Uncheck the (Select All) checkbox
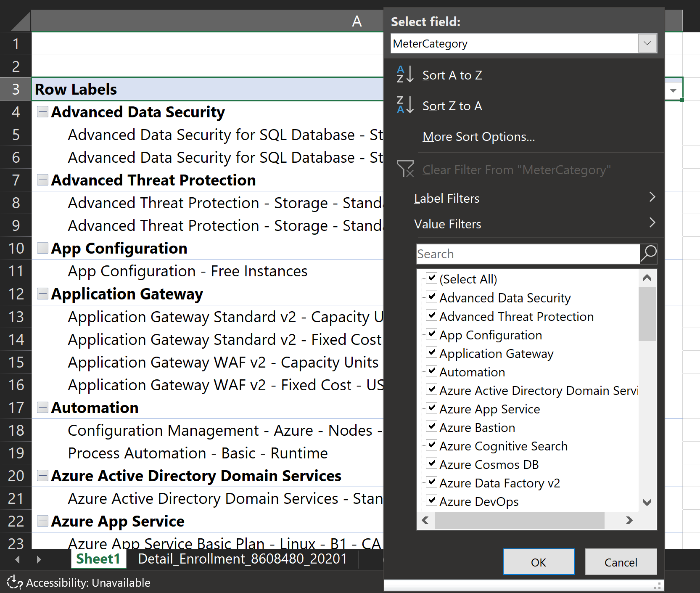Screen dimensions: 700x593 point(431,278)
